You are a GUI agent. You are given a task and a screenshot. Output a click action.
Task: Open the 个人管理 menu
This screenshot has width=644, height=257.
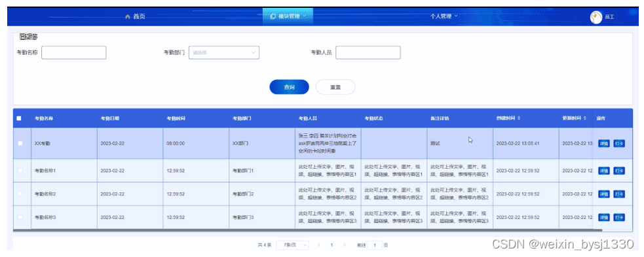point(444,16)
